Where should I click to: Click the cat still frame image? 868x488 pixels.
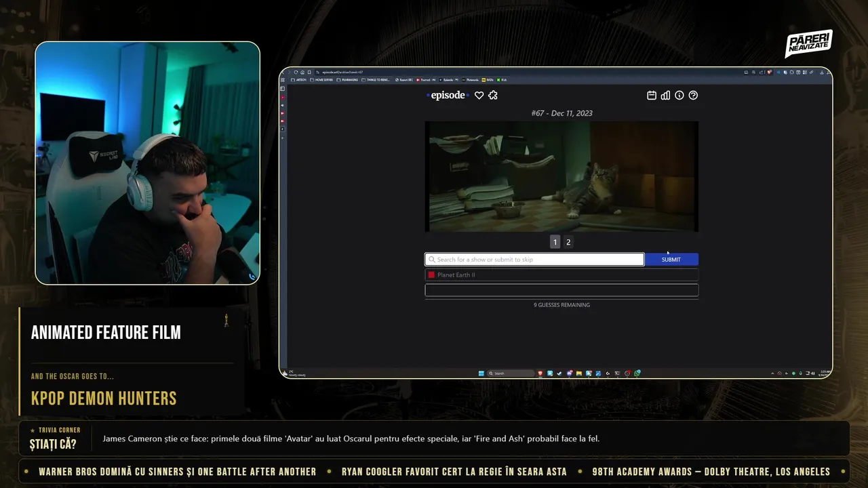(x=561, y=176)
